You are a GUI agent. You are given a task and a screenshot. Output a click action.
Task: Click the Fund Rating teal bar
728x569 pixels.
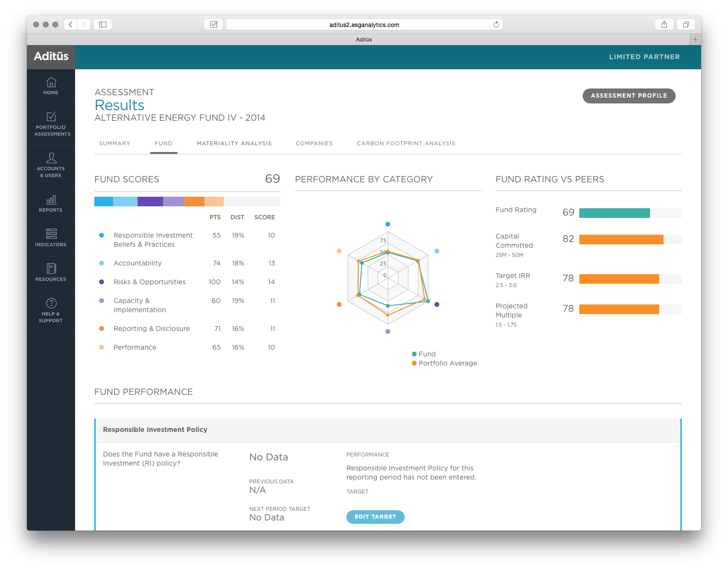tap(614, 213)
